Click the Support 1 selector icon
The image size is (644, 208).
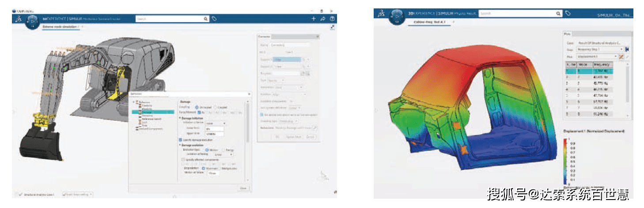[303, 59]
